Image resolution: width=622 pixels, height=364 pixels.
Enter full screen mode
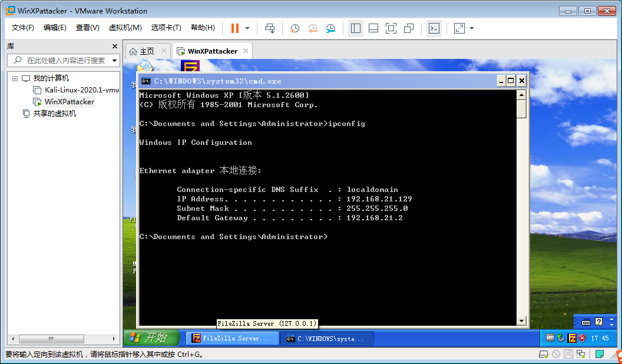(x=391, y=28)
